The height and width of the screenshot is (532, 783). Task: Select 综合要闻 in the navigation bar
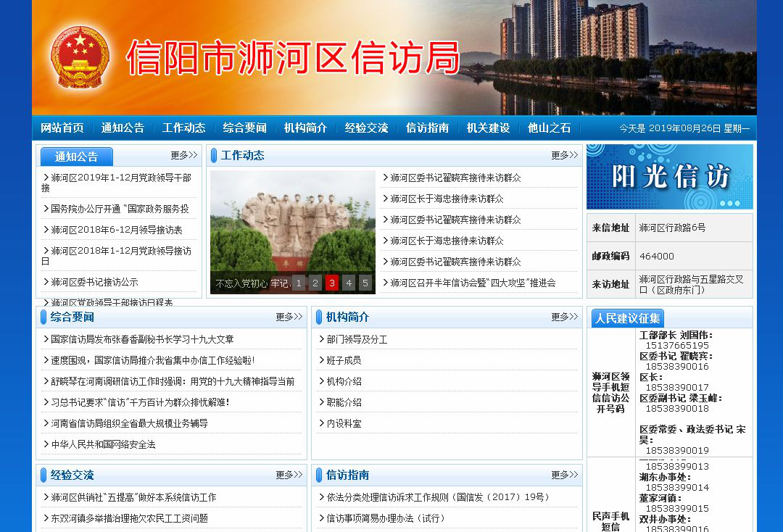click(x=245, y=128)
